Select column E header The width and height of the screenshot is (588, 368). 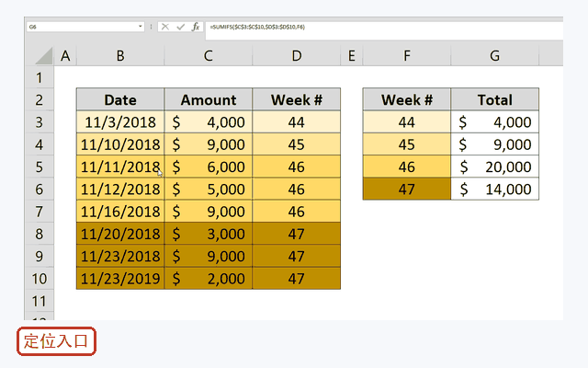[351, 55]
